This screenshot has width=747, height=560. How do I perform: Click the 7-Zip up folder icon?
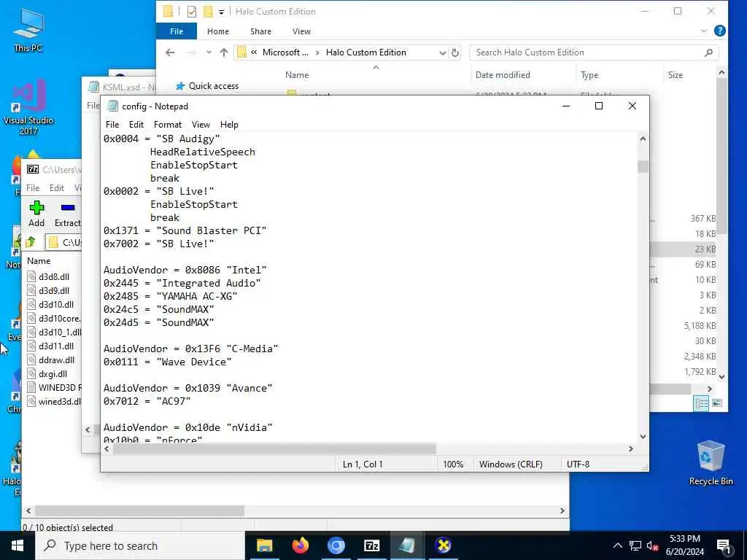point(31,242)
